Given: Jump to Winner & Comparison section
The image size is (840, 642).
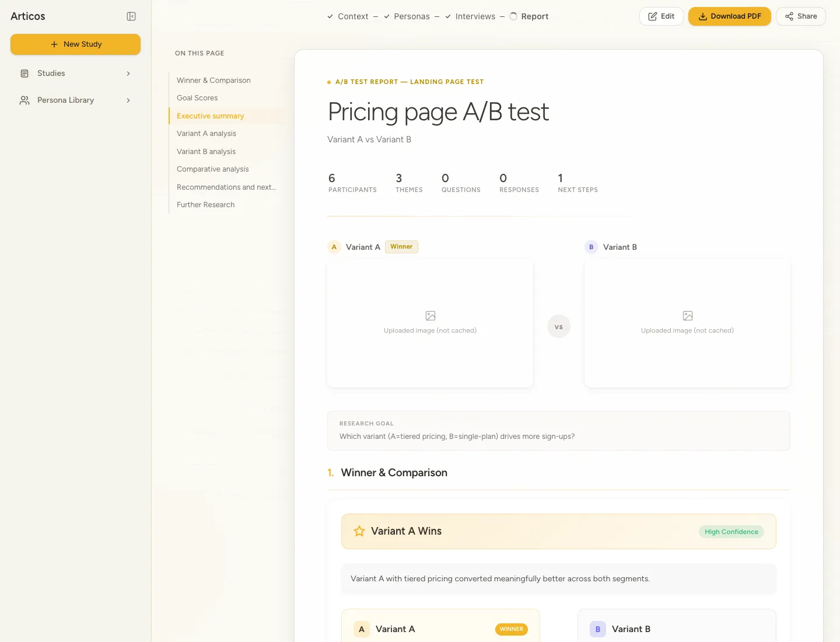Looking at the screenshot, I should (213, 81).
